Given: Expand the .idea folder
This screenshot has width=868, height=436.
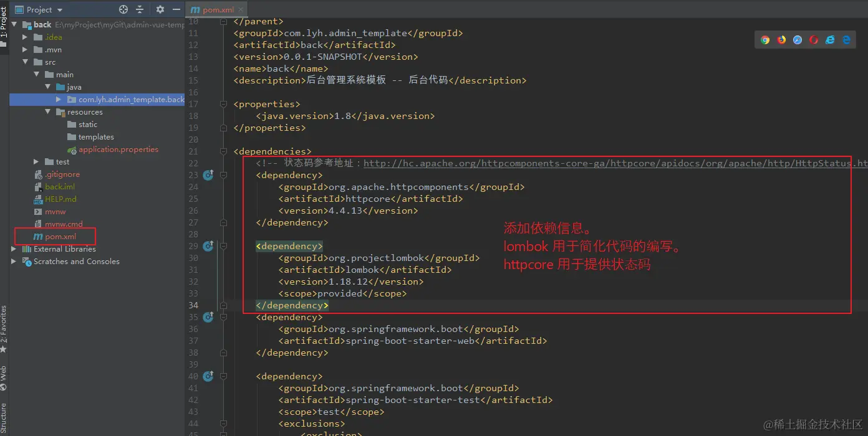Looking at the screenshot, I should (26, 37).
